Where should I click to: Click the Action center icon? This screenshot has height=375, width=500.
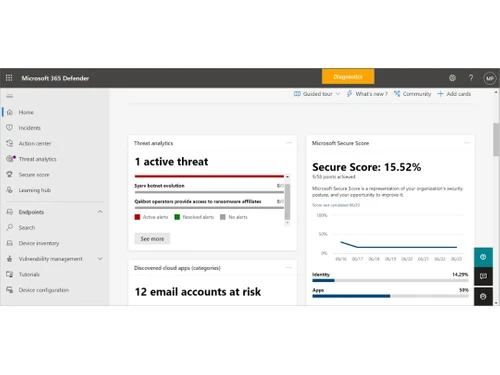tap(10, 143)
